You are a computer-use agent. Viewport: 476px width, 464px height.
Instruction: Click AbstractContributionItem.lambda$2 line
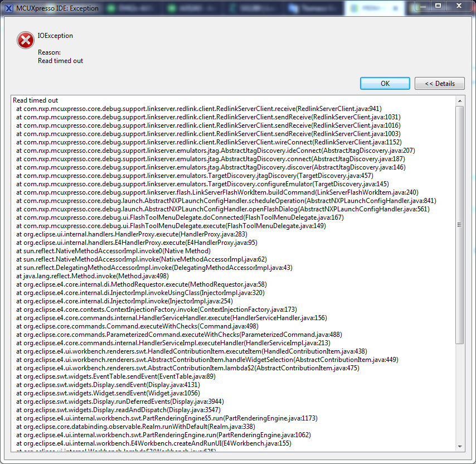coord(188,368)
